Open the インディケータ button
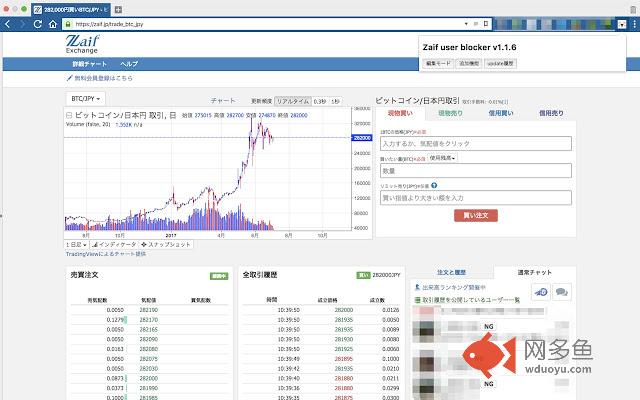Image resolution: width=640 pixels, height=400 pixels. tap(114, 244)
